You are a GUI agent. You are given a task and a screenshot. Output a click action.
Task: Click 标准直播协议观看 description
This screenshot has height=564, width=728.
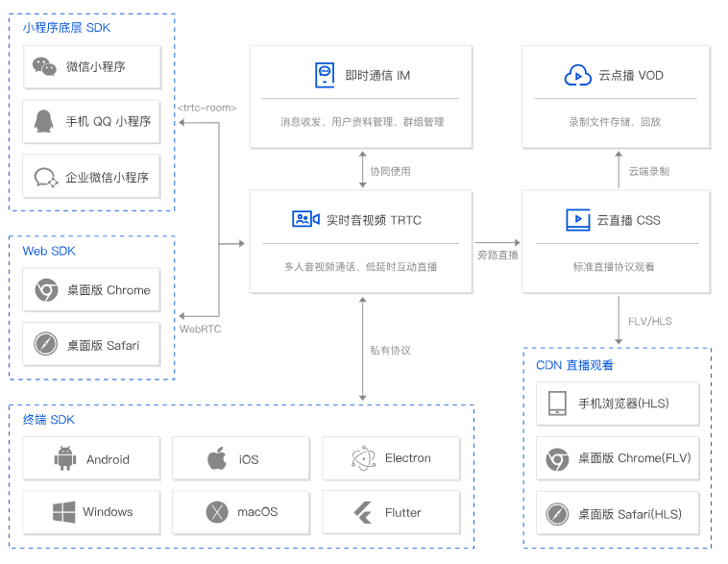coord(614,267)
